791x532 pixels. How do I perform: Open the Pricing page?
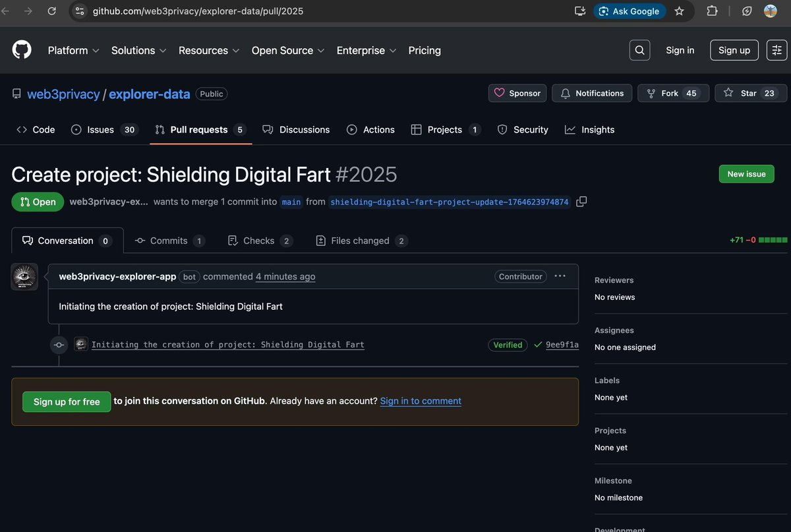[425, 50]
